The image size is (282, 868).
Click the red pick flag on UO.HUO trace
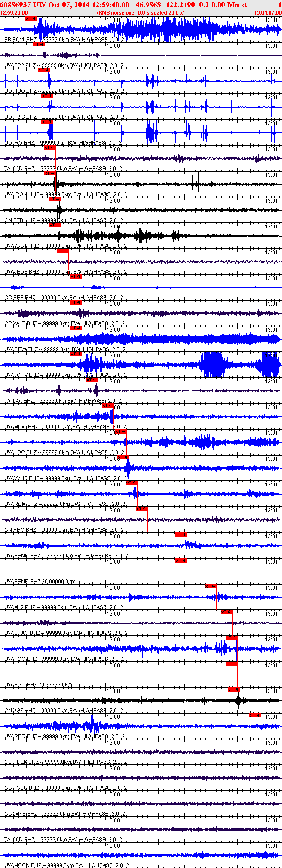tap(44, 70)
